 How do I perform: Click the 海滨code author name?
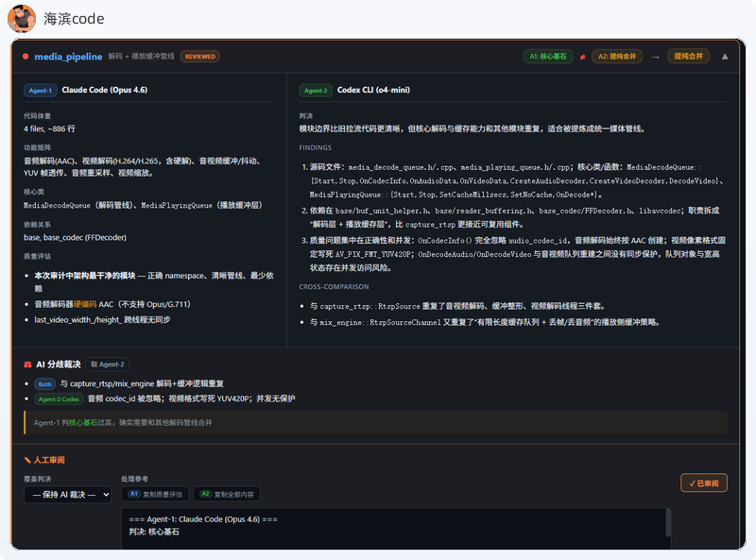pyautogui.click(x=74, y=19)
